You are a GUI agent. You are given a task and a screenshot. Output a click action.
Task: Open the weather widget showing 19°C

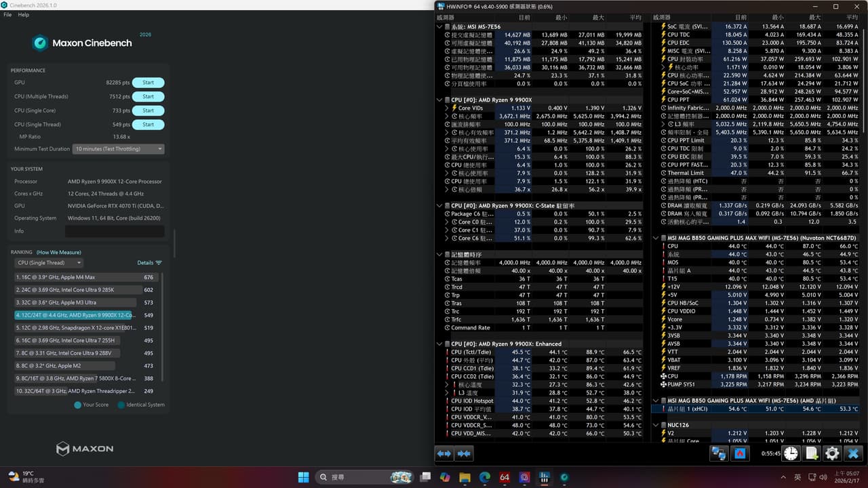coord(26,477)
